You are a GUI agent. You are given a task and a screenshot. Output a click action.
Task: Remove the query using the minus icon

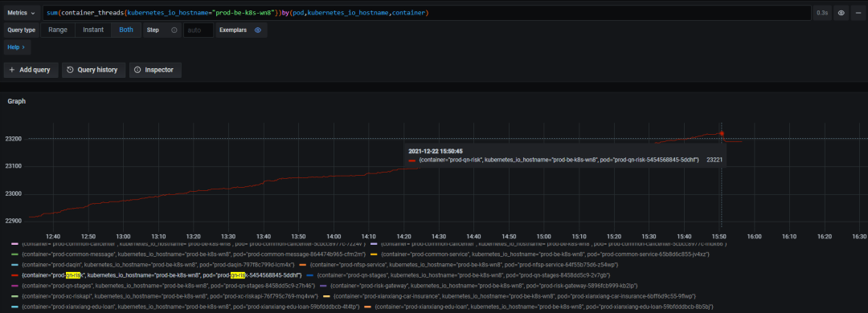click(x=858, y=13)
